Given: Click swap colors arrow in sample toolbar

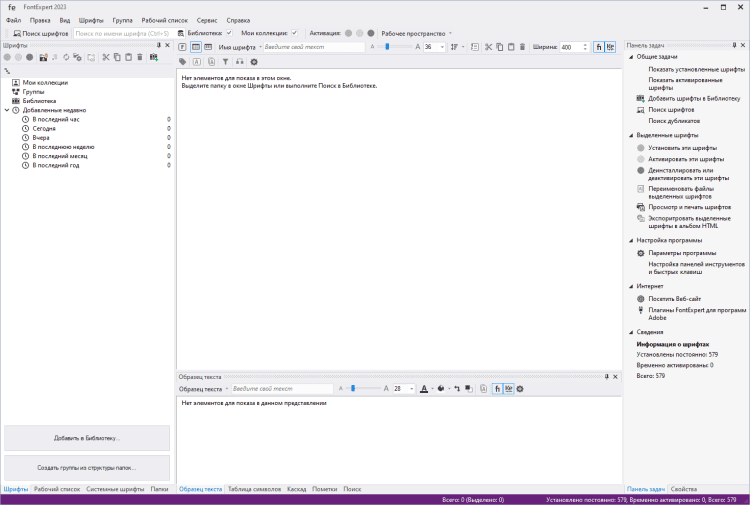Looking at the screenshot, I should pos(457,389).
